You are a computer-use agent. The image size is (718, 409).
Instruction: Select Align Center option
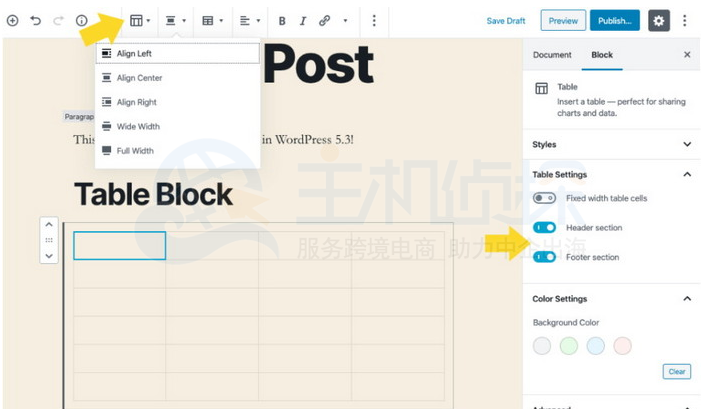point(178,78)
